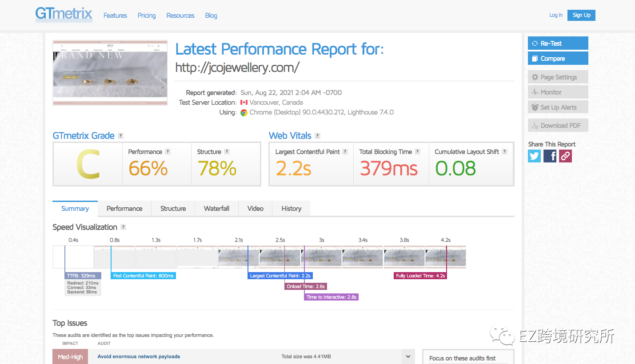Click the 4.2s filmstrip frame

click(446, 257)
